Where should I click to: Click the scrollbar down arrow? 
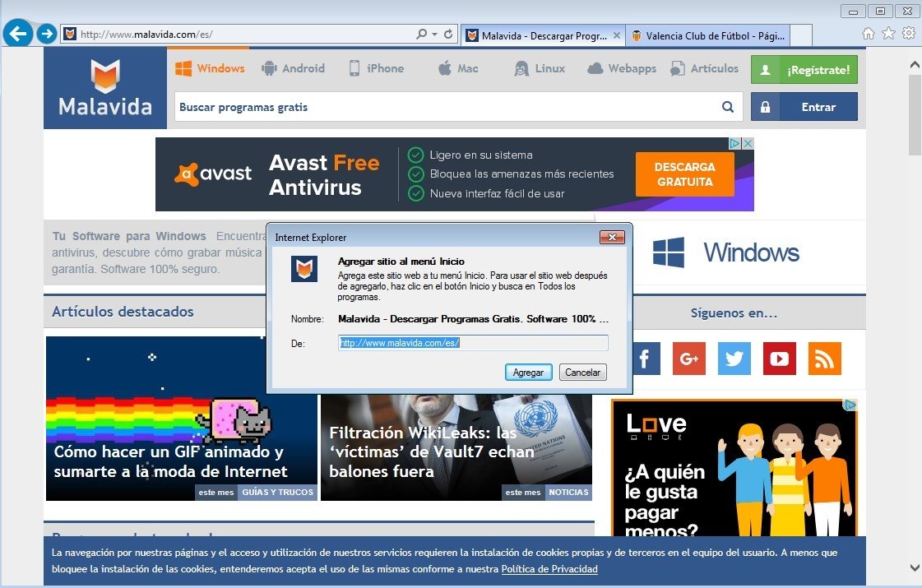(915, 567)
